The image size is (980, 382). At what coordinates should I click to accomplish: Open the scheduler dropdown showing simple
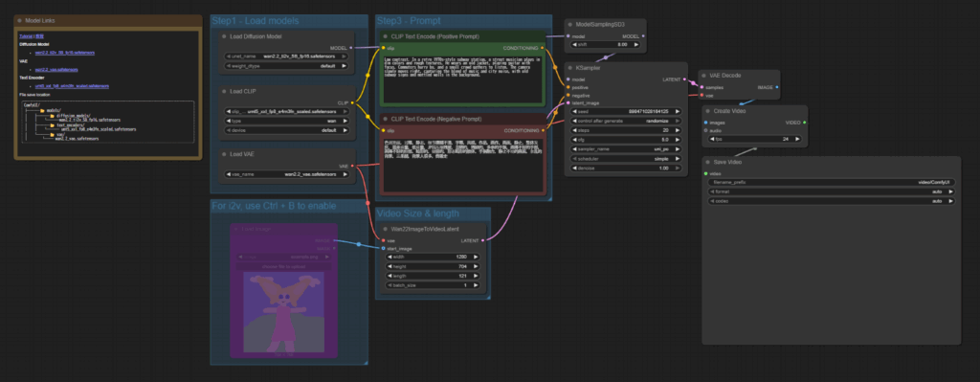click(x=626, y=159)
